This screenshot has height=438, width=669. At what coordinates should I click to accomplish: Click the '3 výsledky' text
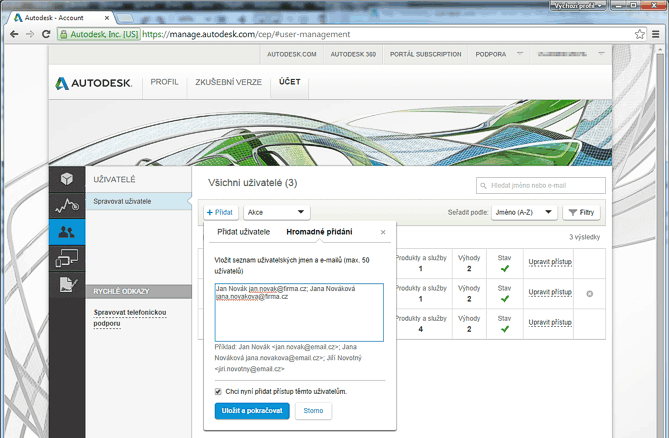(x=585, y=237)
